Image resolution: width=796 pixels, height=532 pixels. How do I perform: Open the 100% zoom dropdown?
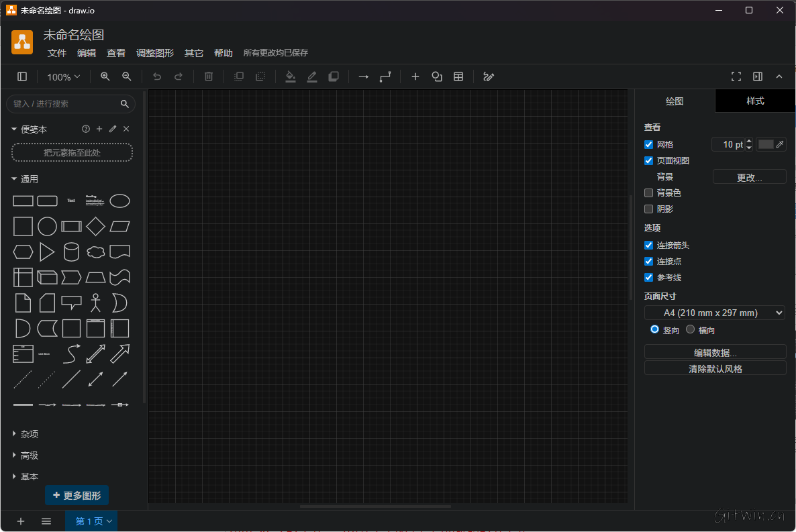[x=64, y=77]
